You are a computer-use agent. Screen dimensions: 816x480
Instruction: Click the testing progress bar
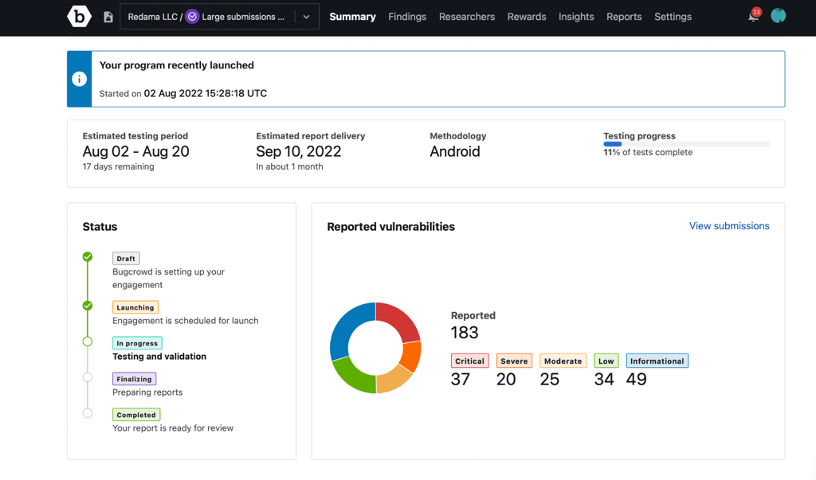click(x=686, y=144)
